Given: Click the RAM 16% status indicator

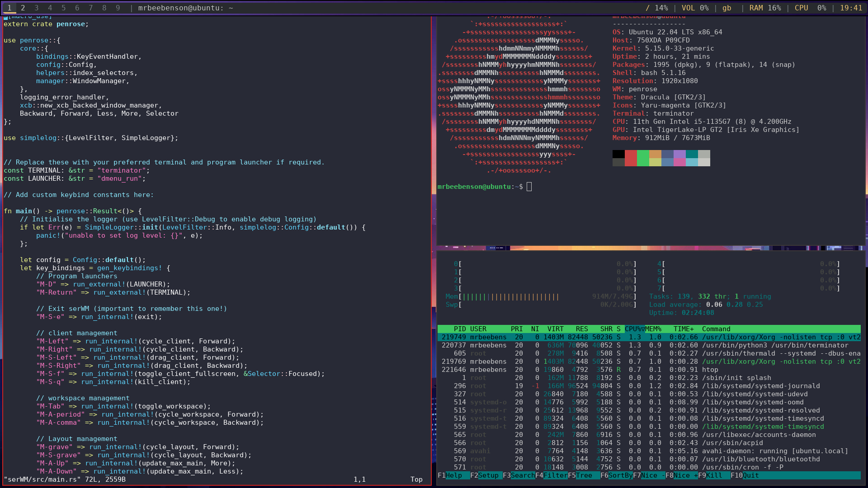Looking at the screenshot, I should tap(765, 8).
